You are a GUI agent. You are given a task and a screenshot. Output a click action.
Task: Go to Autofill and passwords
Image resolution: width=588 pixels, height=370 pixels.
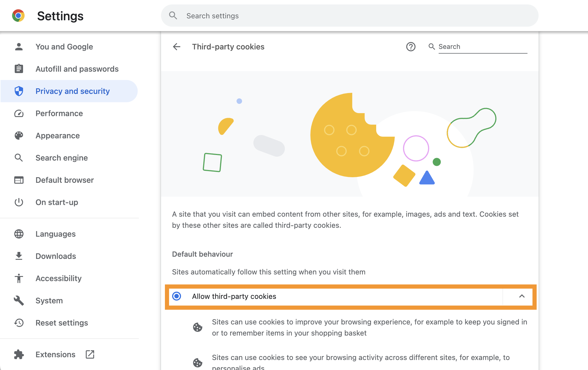pyautogui.click(x=77, y=69)
